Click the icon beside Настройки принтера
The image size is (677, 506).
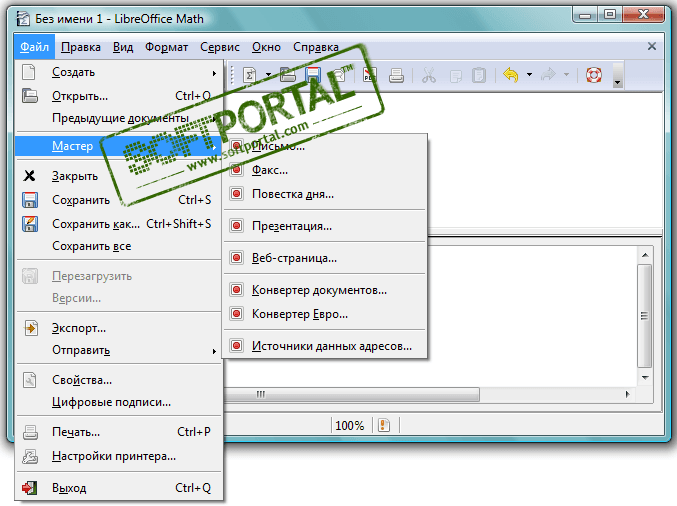[x=30, y=456]
